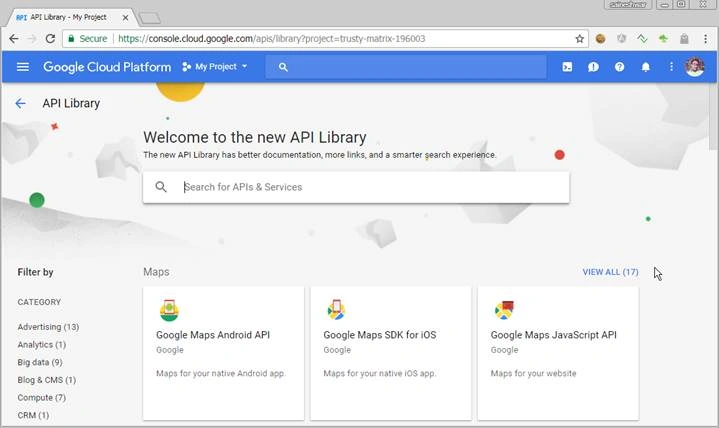This screenshot has height=428, width=719.
Task: Open Google Maps SDK for iOS card
Action: (391, 353)
